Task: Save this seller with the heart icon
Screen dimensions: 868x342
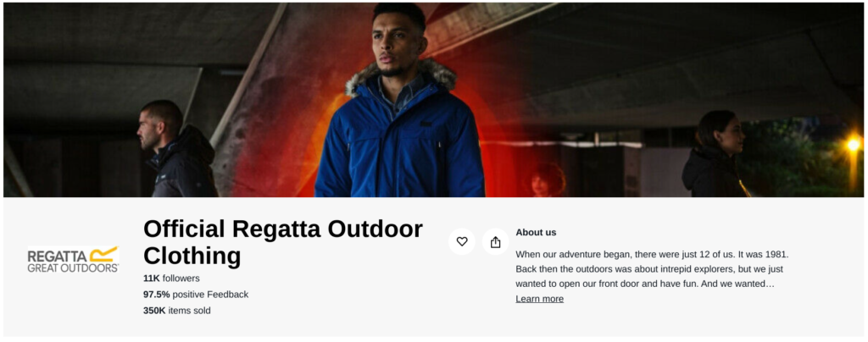Action: [462, 241]
